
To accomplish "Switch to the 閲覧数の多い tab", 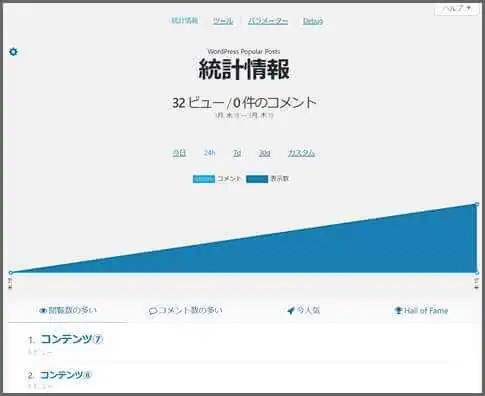I will click(68, 311).
